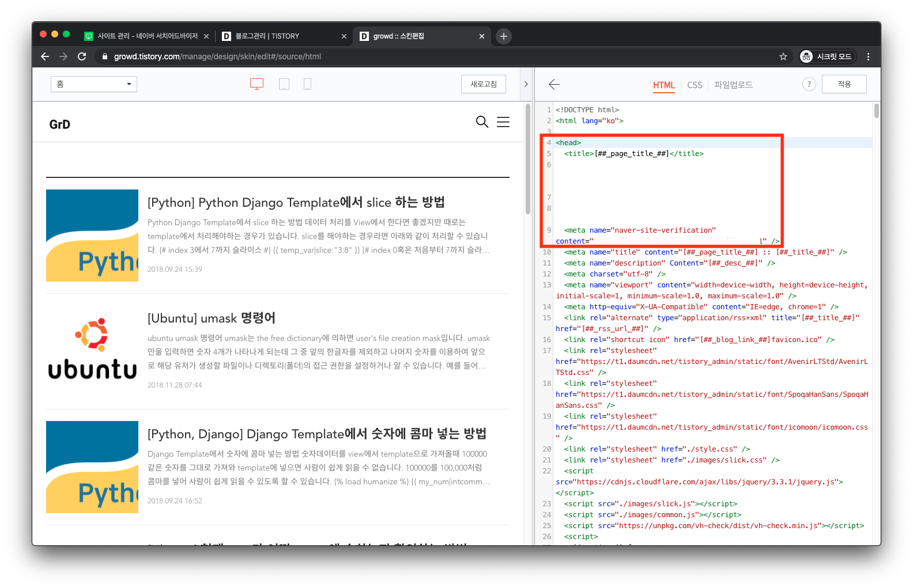Reload the page with the refresh icon
913x588 pixels.
82,56
